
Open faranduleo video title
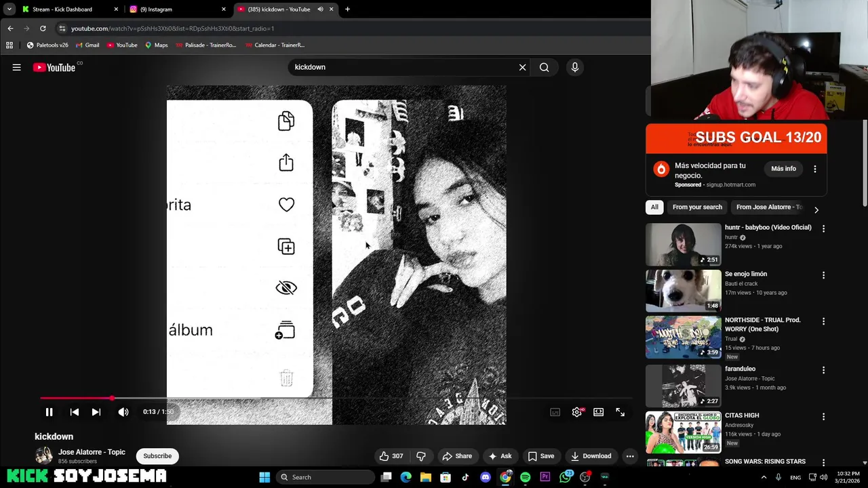(x=740, y=369)
